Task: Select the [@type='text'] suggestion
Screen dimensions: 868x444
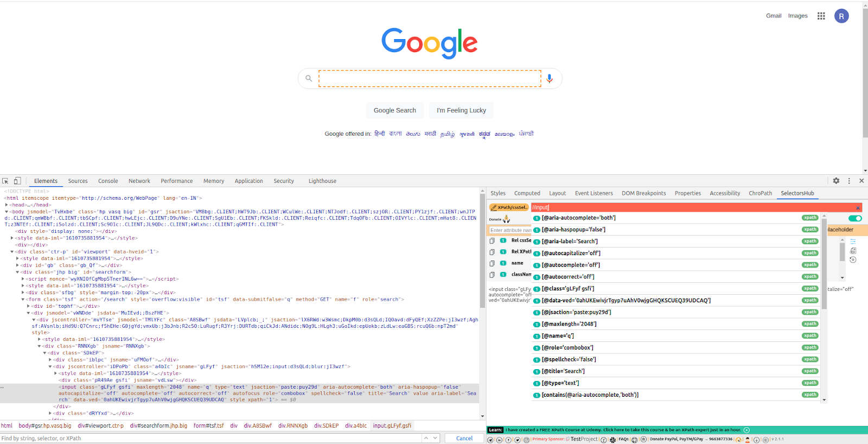Action: click(x=676, y=383)
